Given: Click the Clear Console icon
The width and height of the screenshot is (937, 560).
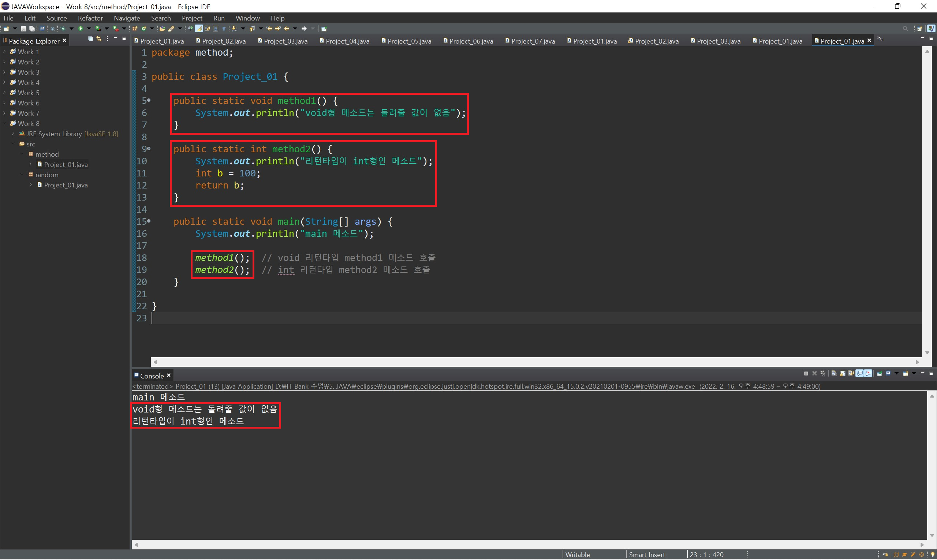Looking at the screenshot, I should pos(834,374).
